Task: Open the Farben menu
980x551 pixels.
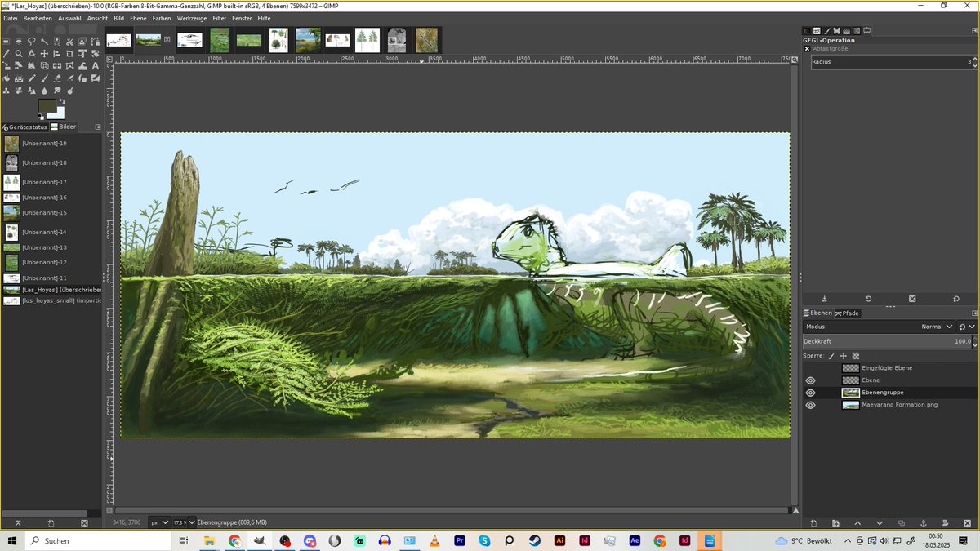Action: (x=162, y=18)
